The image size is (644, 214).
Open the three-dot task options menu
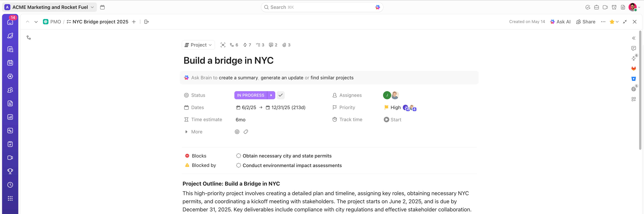603,22
